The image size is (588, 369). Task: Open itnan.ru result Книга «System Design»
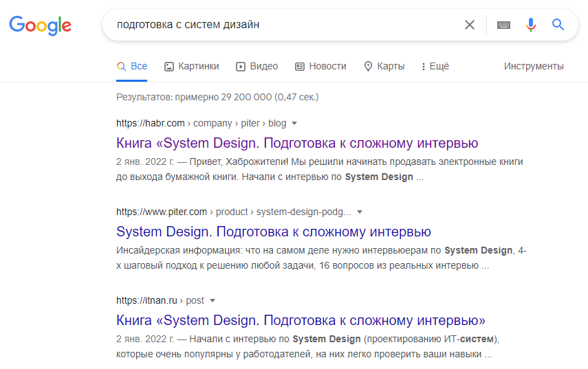(301, 320)
